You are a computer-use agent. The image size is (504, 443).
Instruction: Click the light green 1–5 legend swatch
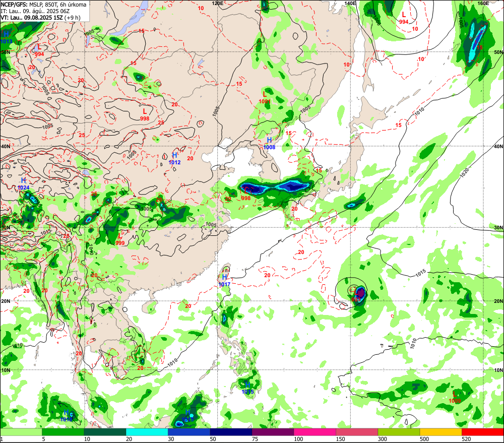[x=21, y=432]
